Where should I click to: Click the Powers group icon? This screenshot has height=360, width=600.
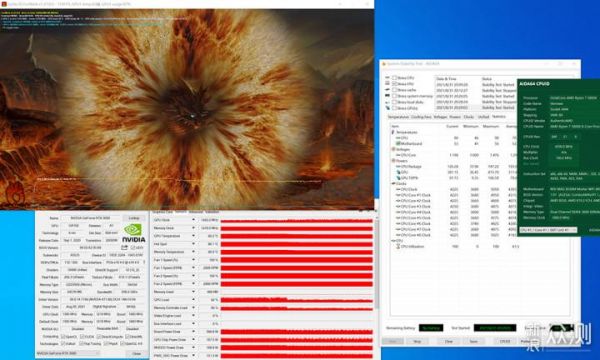coord(393,161)
